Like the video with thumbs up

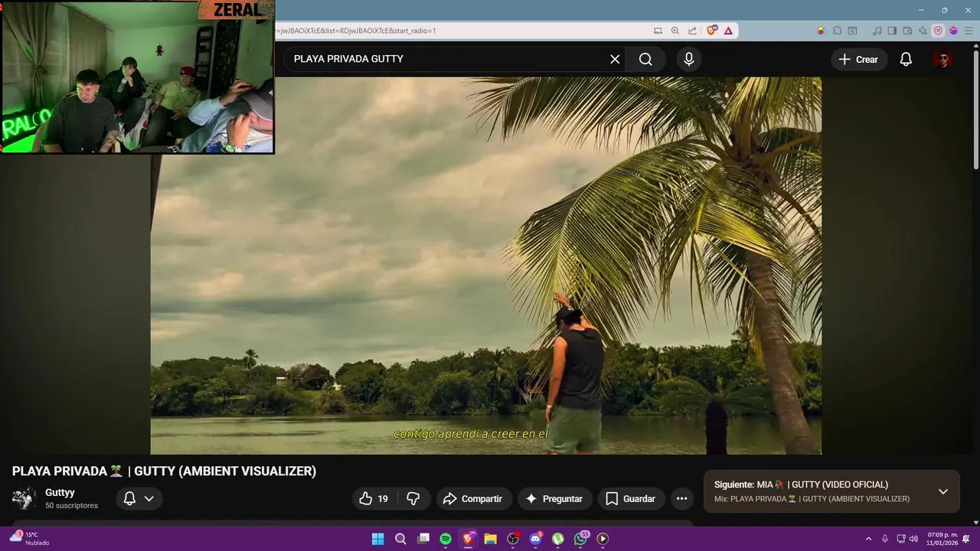click(x=374, y=499)
